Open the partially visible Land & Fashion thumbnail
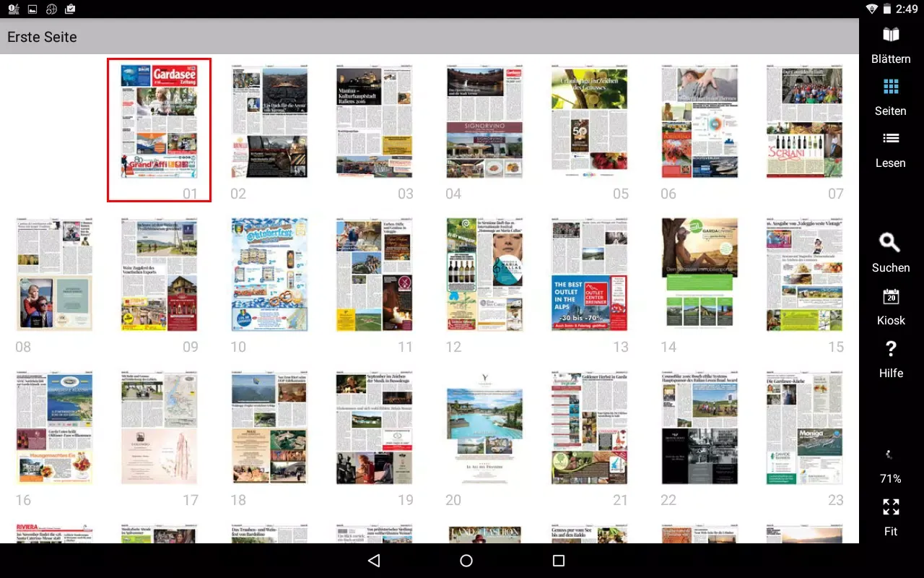Screen dimensions: 924x578 484,534
